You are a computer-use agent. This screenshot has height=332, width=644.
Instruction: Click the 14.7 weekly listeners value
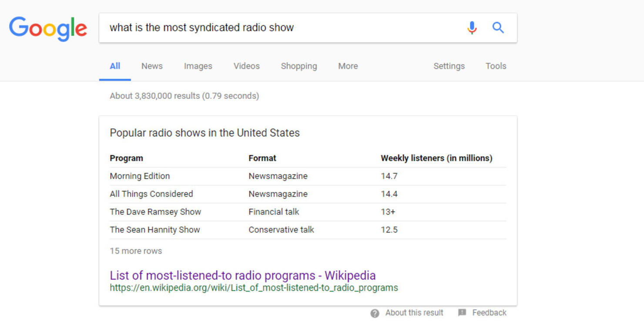tap(389, 176)
